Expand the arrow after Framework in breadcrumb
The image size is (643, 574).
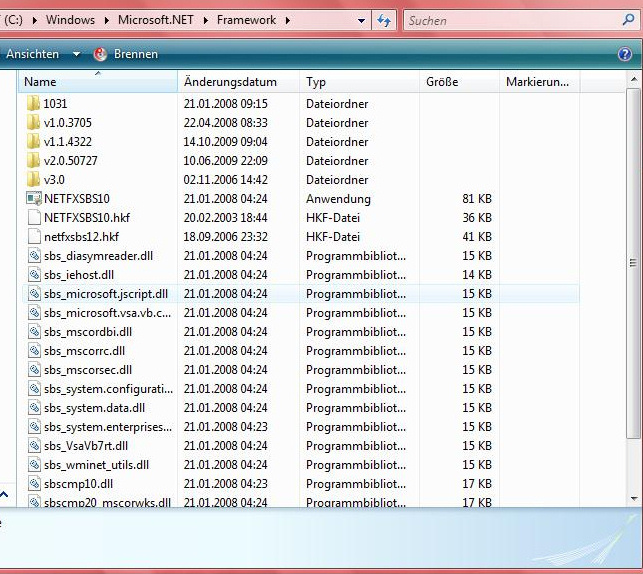point(288,20)
